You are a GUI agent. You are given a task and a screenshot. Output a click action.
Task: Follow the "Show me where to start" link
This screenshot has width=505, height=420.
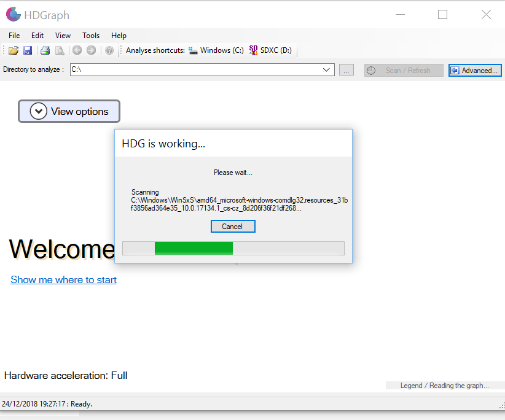click(x=63, y=279)
